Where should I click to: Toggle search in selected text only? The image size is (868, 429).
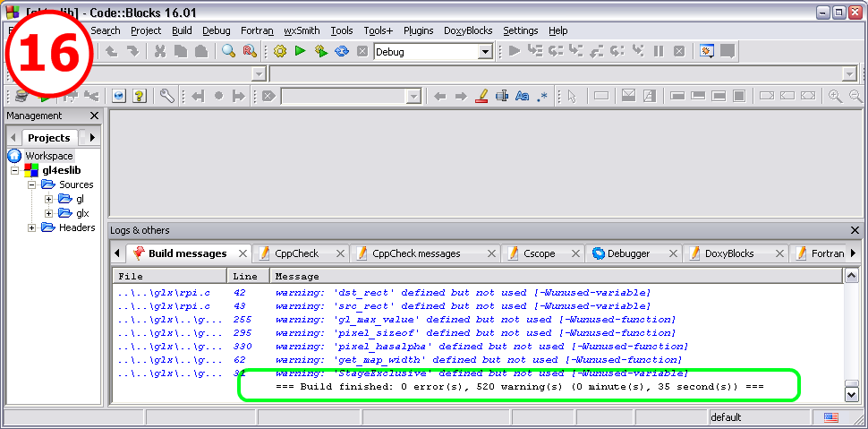502,96
